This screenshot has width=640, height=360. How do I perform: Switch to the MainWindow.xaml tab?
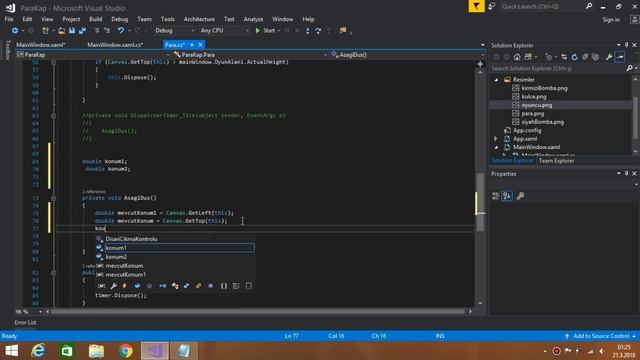41,45
